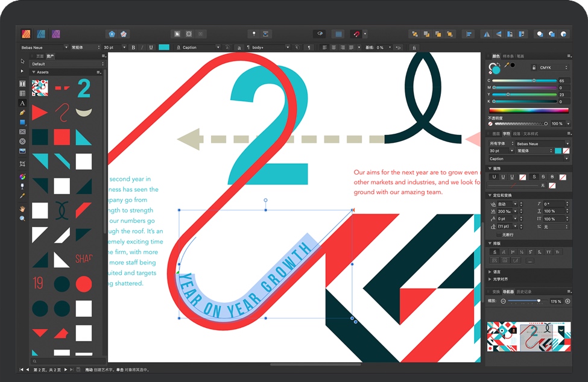Click the more typography options button

530,260
